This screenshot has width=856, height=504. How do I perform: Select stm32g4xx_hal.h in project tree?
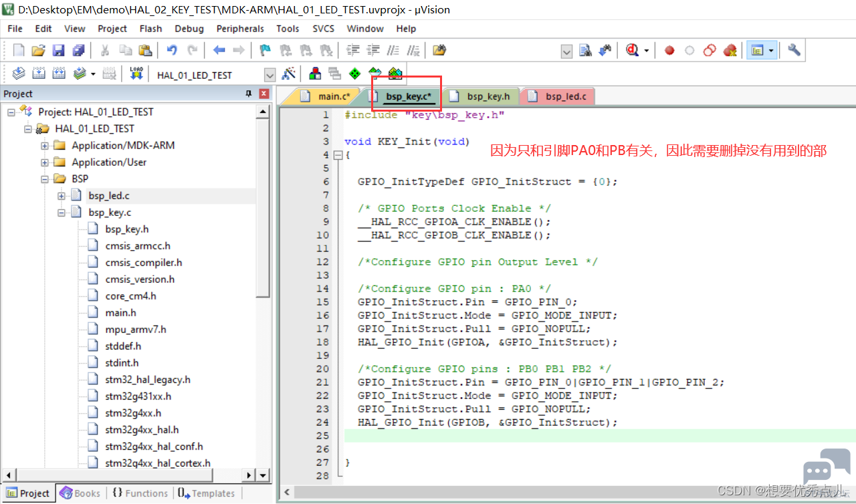coord(142,430)
